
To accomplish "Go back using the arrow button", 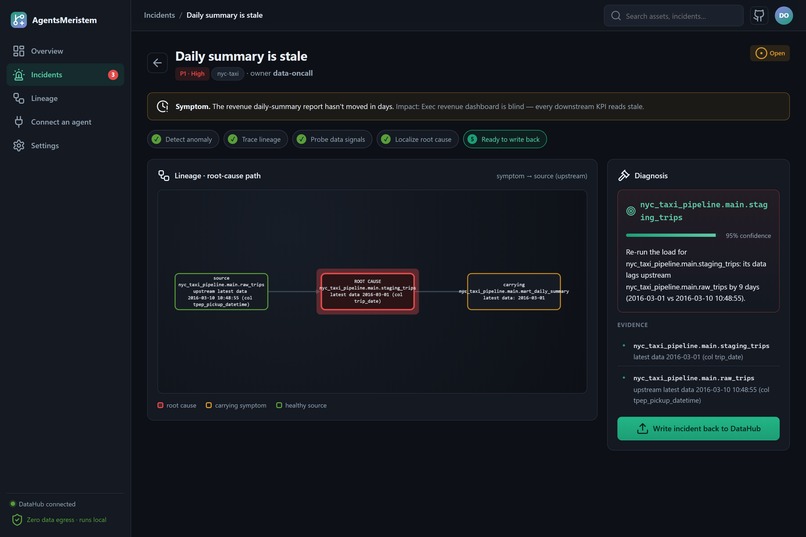I will click(157, 63).
